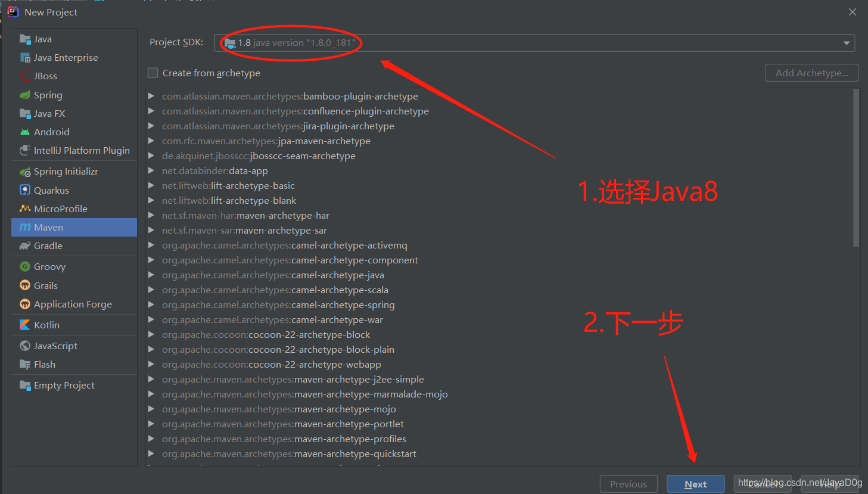Click the JBoss icon
The image size is (868, 494).
(x=25, y=76)
